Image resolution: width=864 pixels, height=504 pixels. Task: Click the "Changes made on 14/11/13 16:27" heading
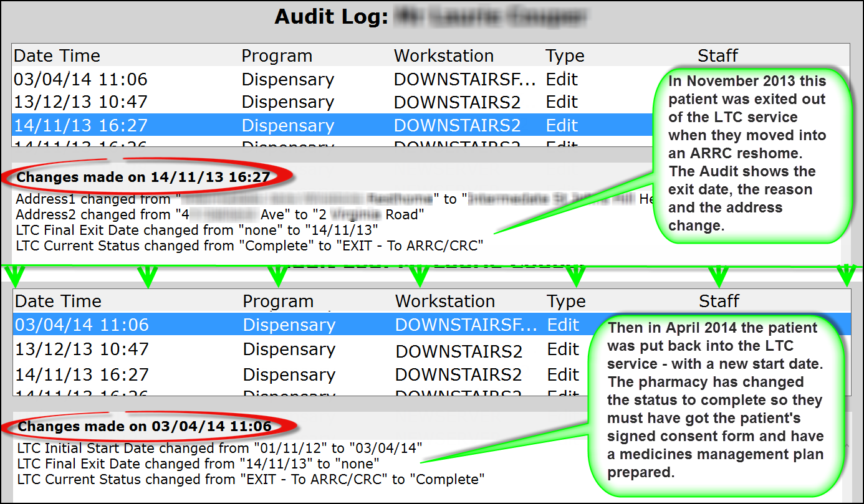click(143, 177)
